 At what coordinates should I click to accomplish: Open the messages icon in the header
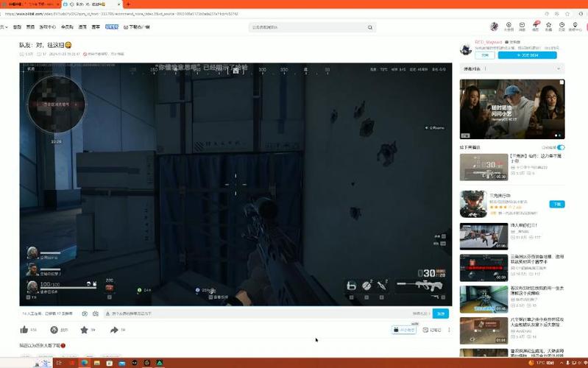[522, 26]
